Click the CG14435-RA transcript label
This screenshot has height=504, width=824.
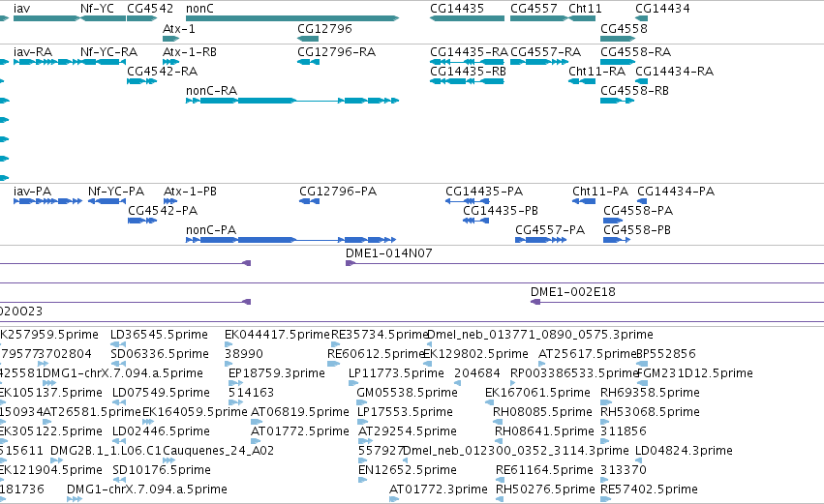(x=469, y=52)
